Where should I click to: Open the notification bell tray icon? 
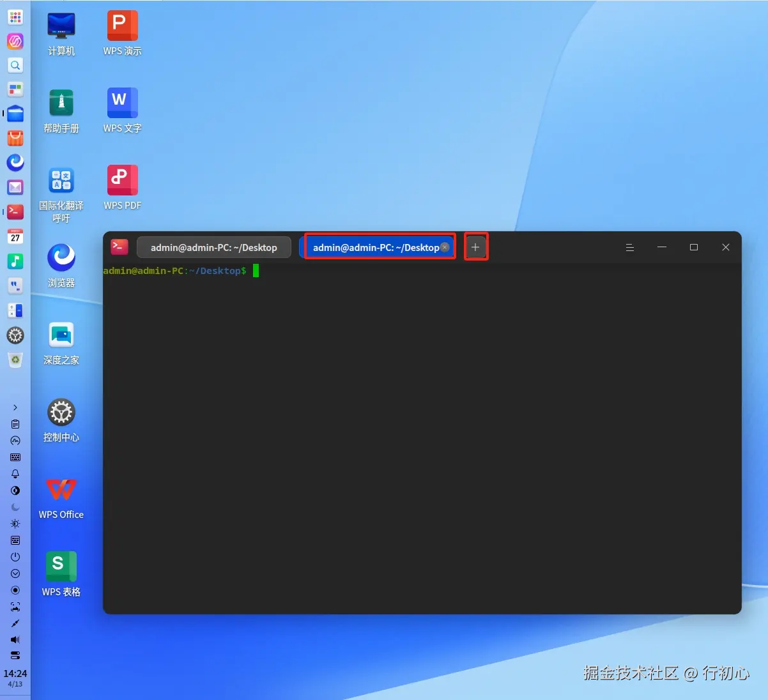(15, 474)
